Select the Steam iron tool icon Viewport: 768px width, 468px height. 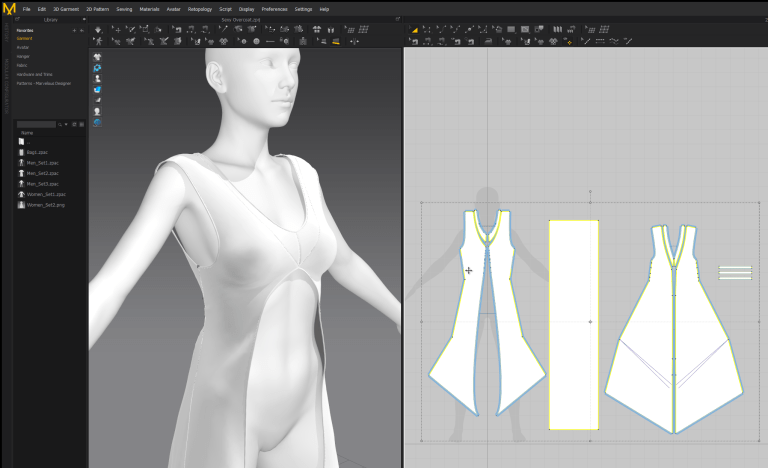[488, 42]
